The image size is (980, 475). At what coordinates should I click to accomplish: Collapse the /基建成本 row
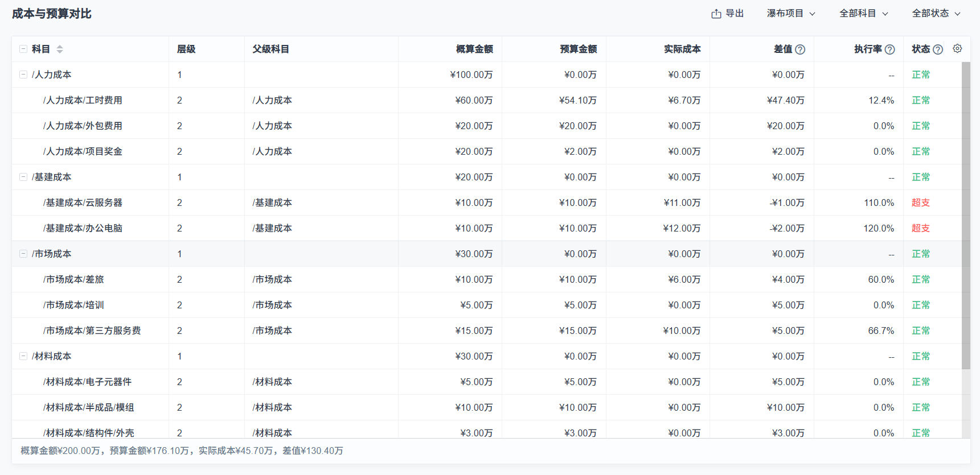(23, 177)
